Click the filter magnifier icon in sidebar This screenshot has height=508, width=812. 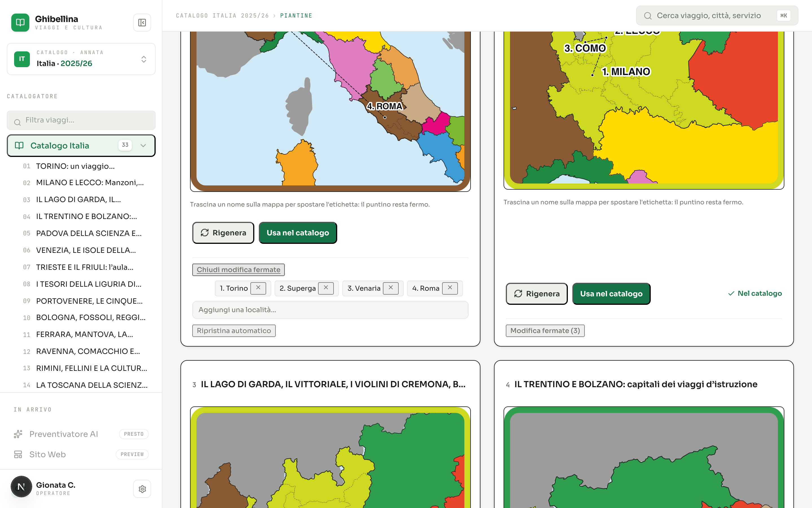17,123
